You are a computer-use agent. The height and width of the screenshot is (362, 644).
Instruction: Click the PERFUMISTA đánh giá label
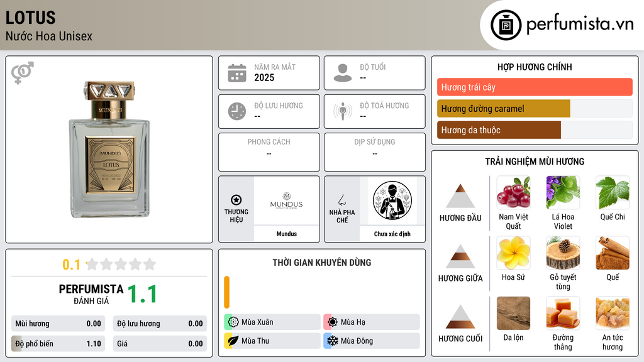91,294
